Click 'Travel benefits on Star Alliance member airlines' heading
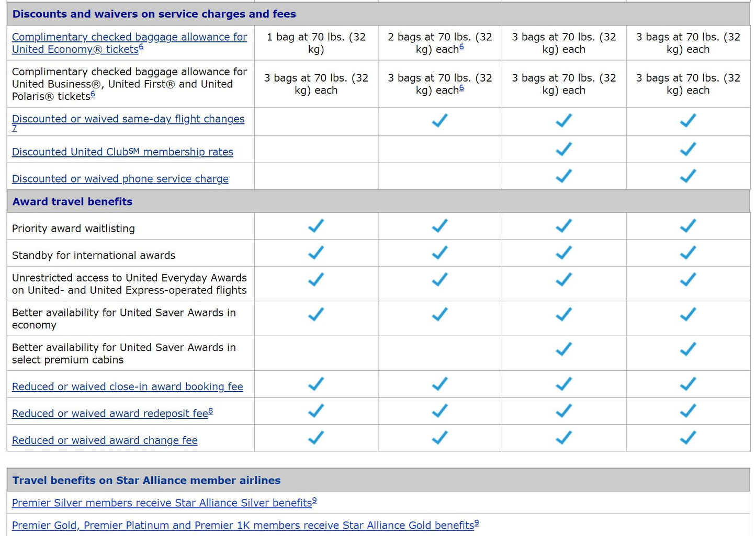Screen dimensions: 756x536 pyautogui.click(x=146, y=480)
